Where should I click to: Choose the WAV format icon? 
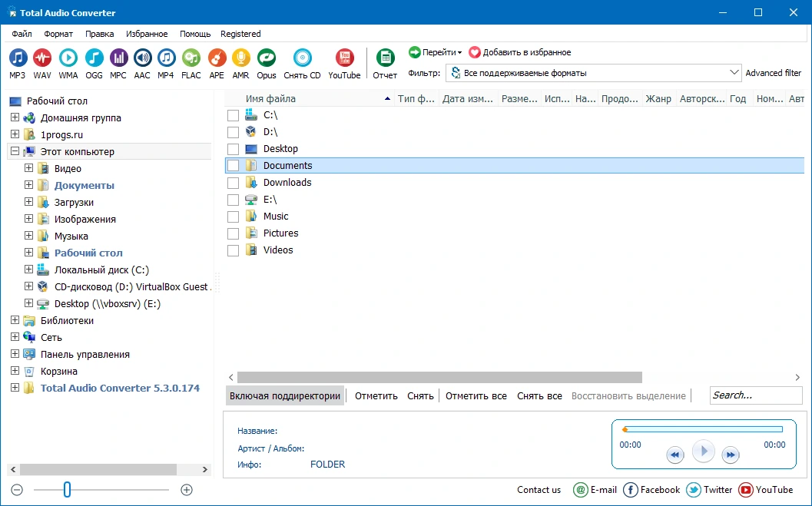point(42,58)
